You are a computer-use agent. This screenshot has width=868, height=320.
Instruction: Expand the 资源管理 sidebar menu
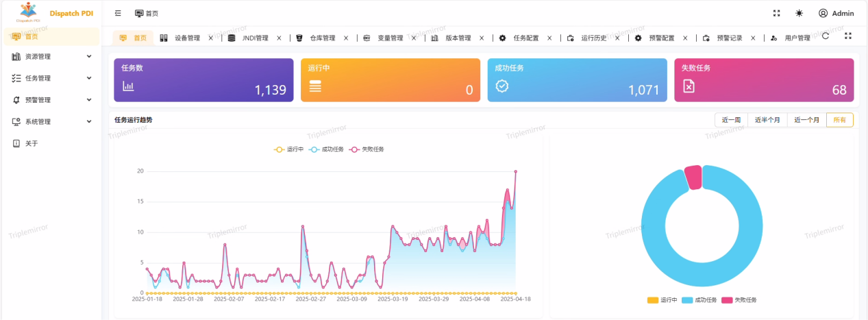[x=52, y=56]
